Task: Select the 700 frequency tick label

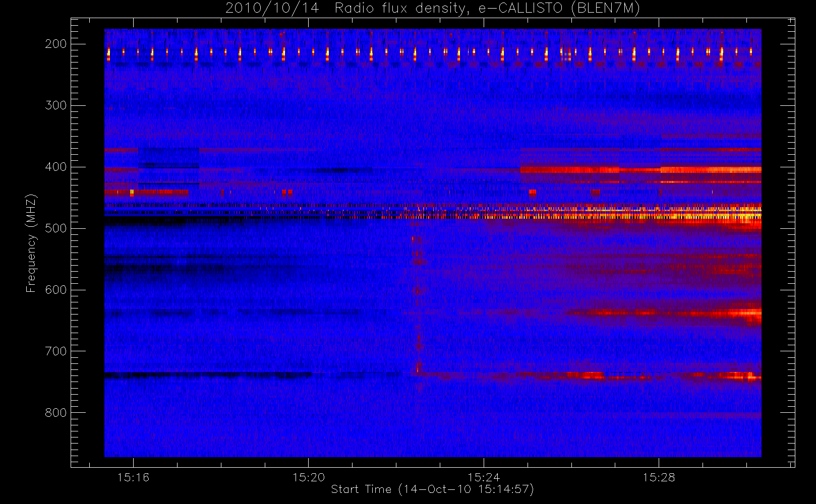Action: [x=56, y=351]
